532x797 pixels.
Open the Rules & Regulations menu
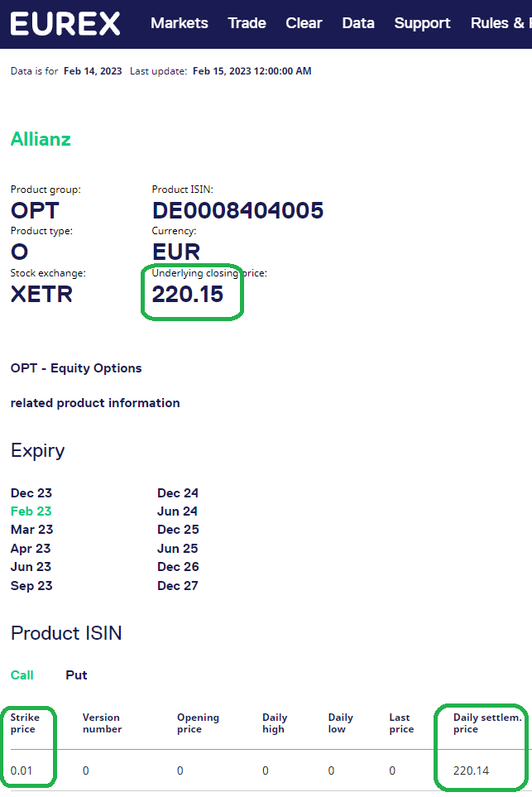point(501,23)
